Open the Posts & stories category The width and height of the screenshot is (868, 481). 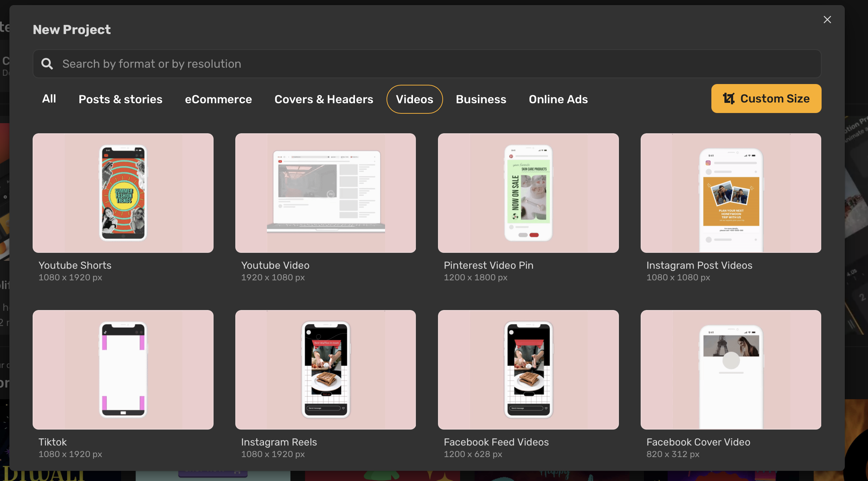coord(120,99)
